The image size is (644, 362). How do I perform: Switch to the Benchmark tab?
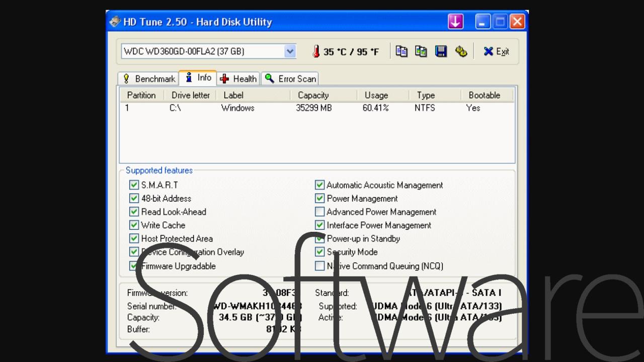tap(149, 79)
